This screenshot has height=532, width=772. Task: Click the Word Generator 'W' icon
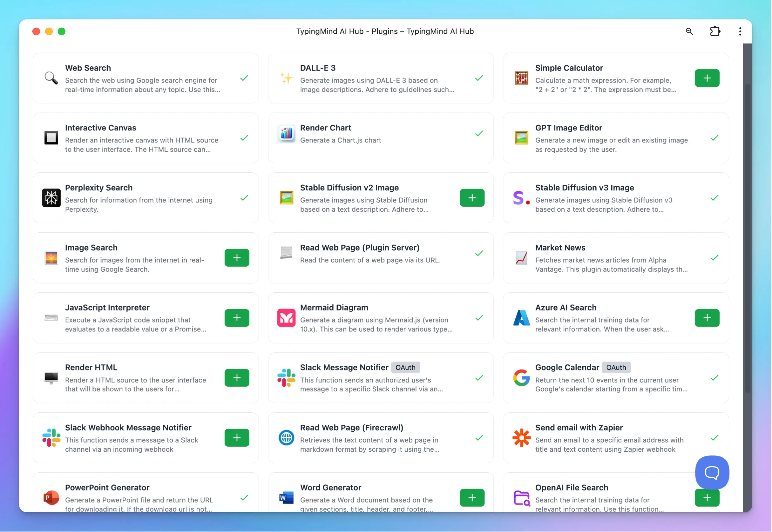tap(286, 498)
